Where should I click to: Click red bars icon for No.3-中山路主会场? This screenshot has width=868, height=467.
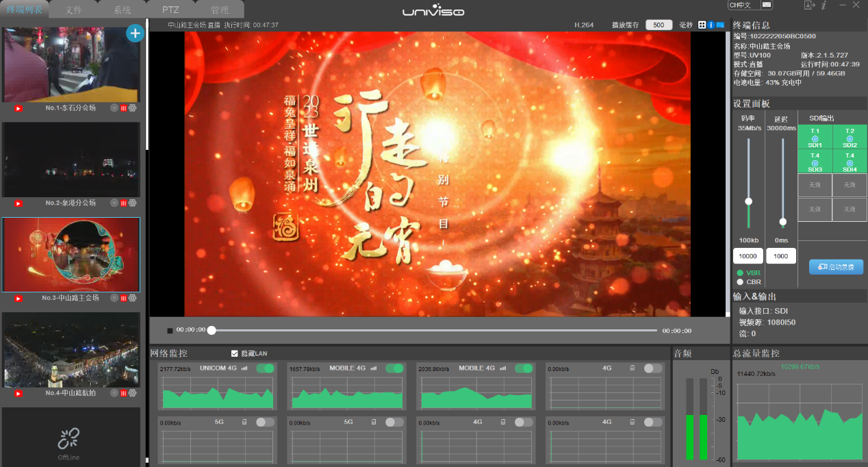124,299
